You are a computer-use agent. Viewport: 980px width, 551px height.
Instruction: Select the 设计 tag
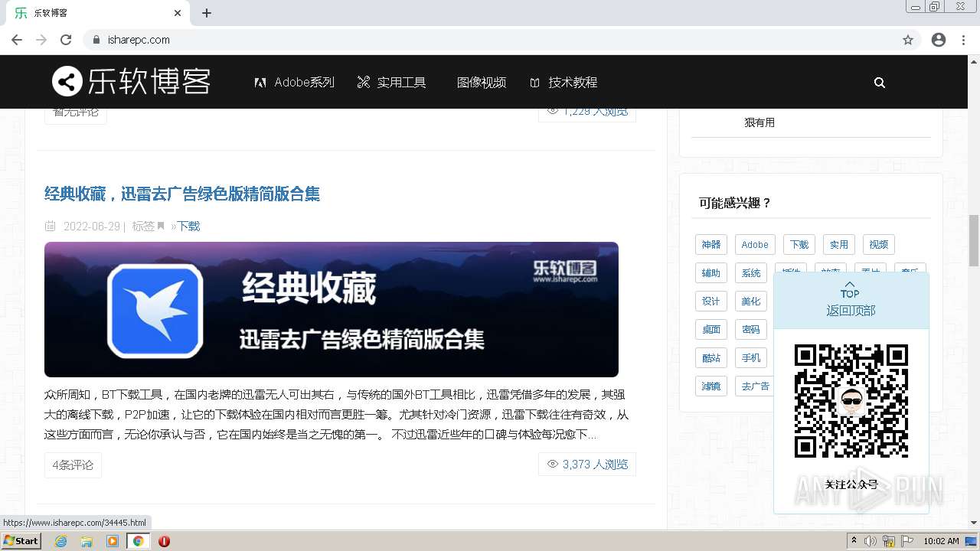[711, 301]
